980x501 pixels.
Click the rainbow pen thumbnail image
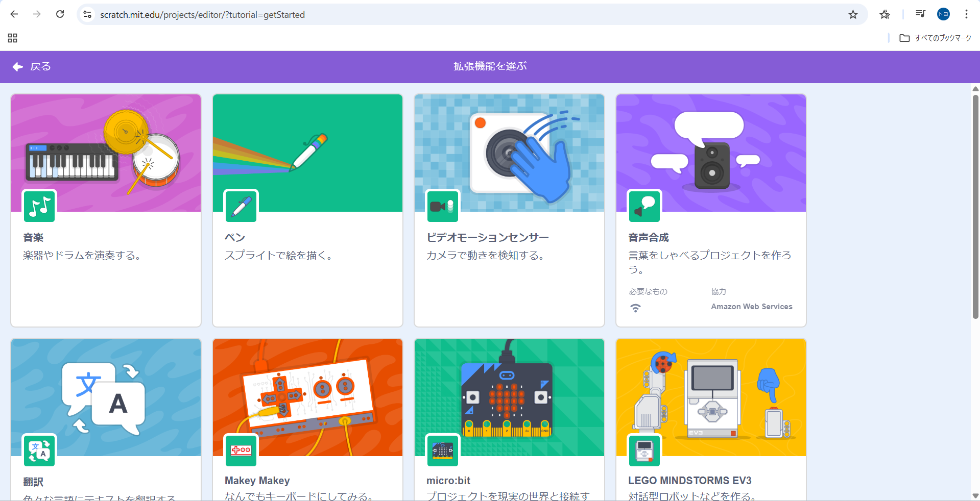tap(307, 153)
